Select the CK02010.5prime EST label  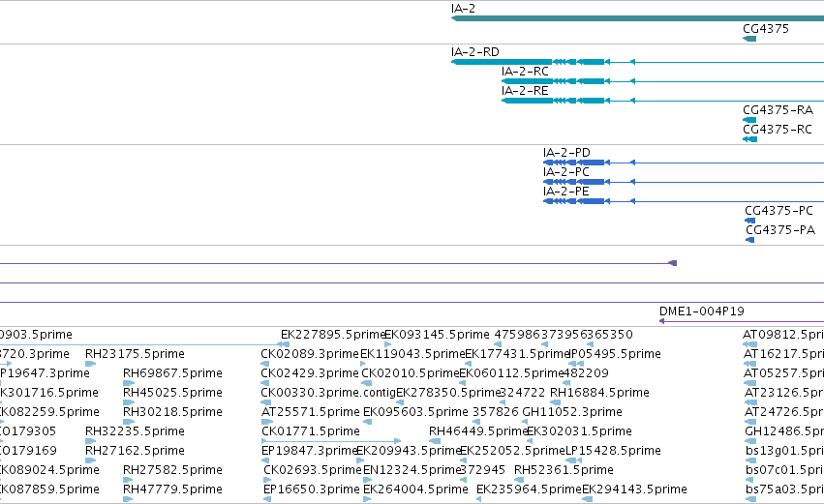coord(411,373)
